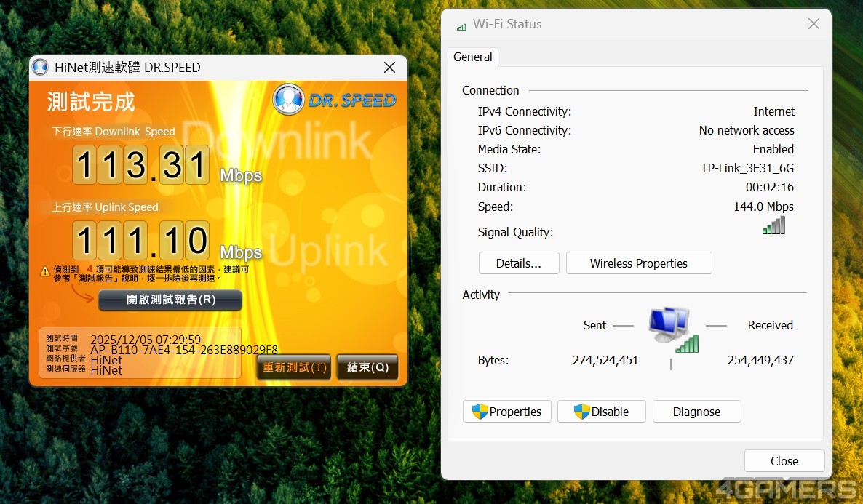Click the TP-Link_3E31_6G SSID value

tap(747, 168)
